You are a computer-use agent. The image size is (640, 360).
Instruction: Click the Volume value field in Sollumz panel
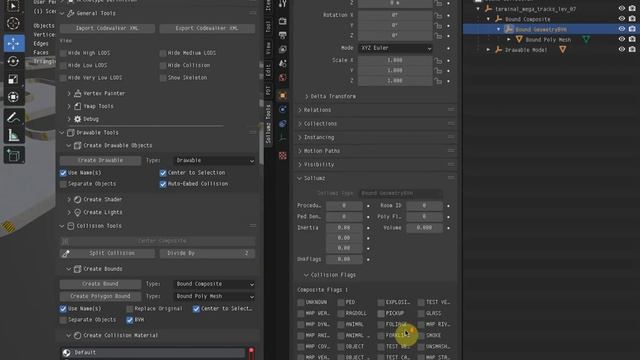pyautogui.click(x=424, y=228)
